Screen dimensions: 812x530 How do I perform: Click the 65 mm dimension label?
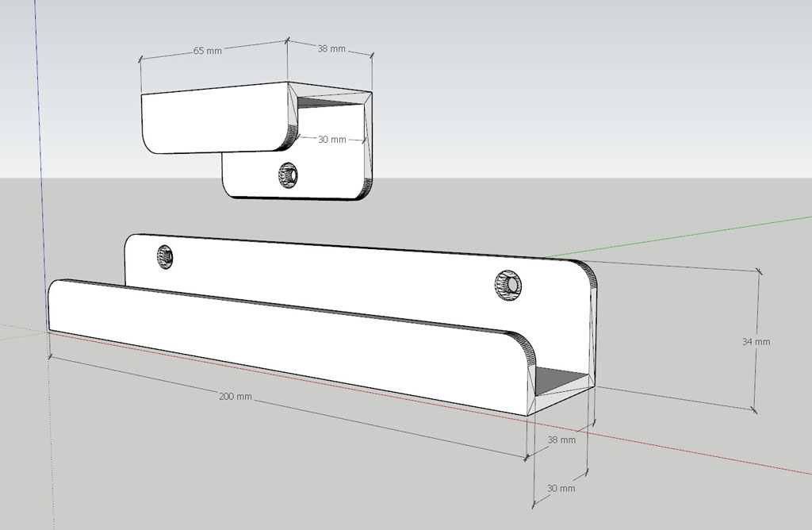pyautogui.click(x=208, y=51)
